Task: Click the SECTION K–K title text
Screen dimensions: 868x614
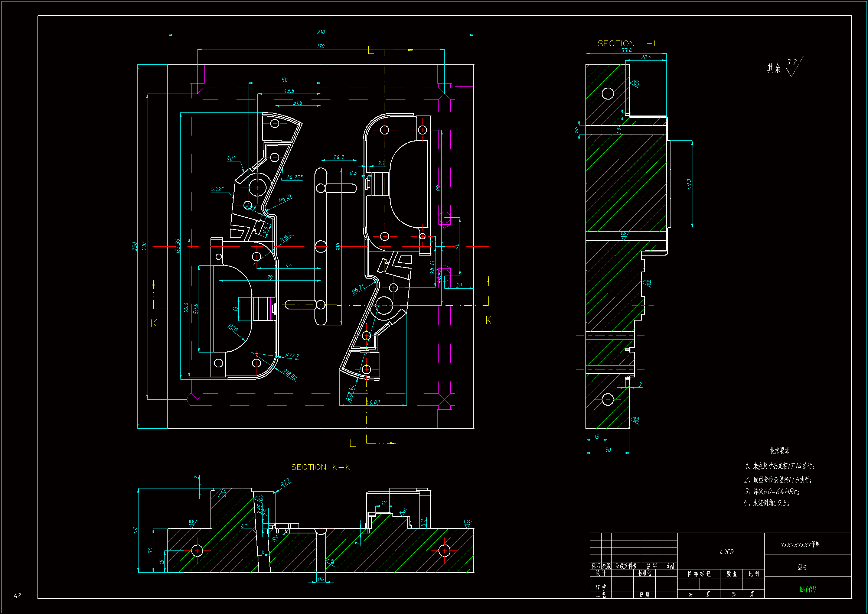Action: (x=321, y=467)
